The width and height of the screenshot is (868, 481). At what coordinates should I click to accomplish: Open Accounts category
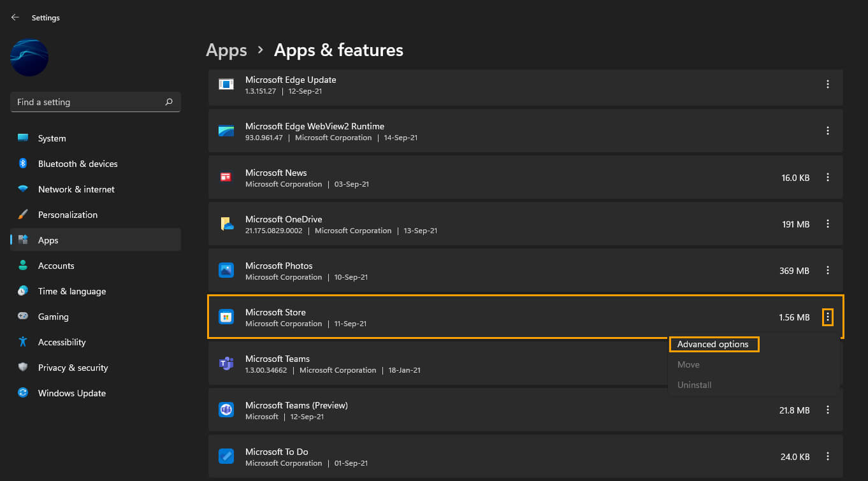[96, 266]
